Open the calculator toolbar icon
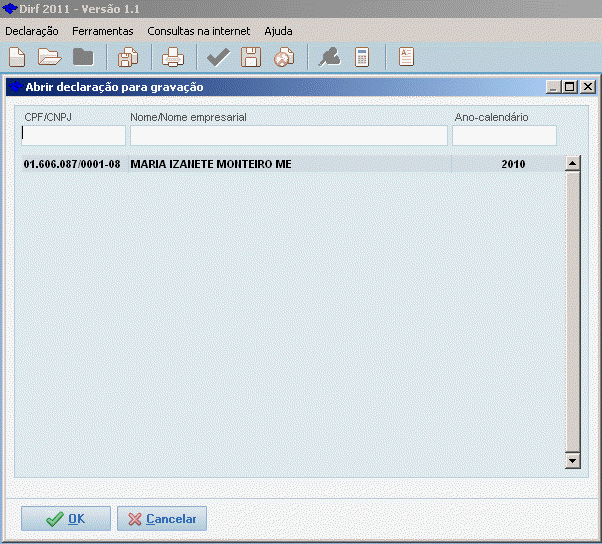The height and width of the screenshot is (544, 602). pos(362,57)
